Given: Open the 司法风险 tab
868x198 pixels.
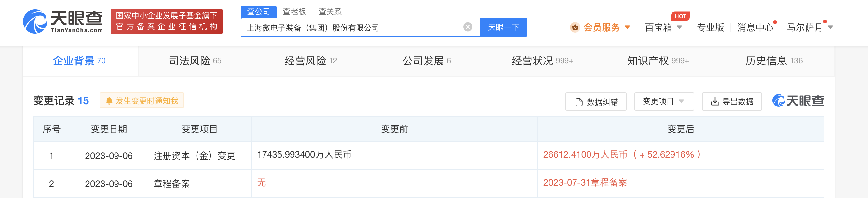Looking at the screenshot, I should (x=195, y=61).
